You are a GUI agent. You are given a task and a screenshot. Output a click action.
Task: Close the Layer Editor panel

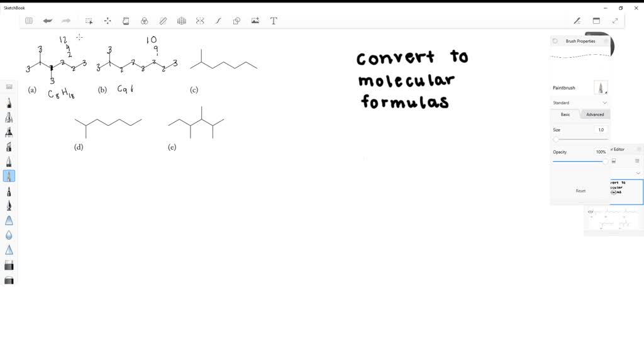(x=639, y=149)
